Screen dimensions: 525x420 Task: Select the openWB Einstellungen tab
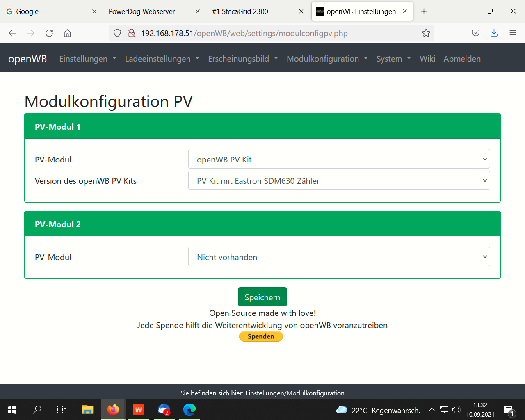point(362,11)
